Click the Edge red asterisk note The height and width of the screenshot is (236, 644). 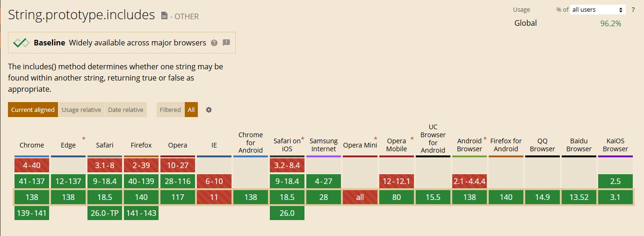click(x=84, y=139)
